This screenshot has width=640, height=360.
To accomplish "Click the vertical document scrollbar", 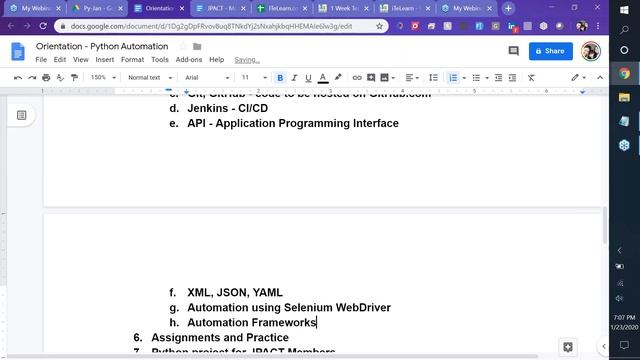I will coord(604,224).
